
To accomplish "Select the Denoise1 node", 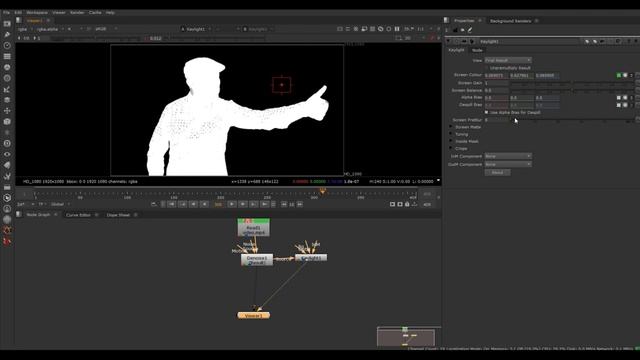I will [257, 260].
